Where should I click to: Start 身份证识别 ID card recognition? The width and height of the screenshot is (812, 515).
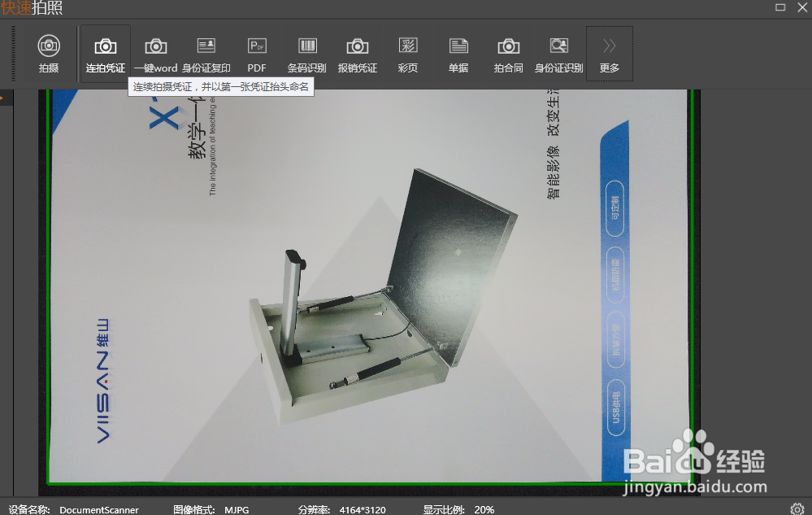[x=558, y=53]
